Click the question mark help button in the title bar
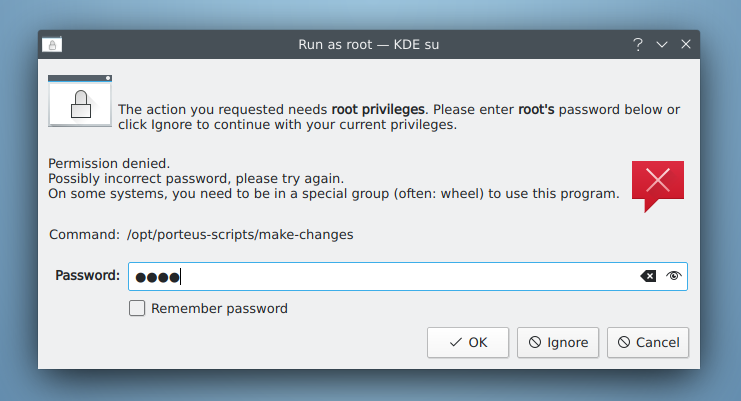 638,45
